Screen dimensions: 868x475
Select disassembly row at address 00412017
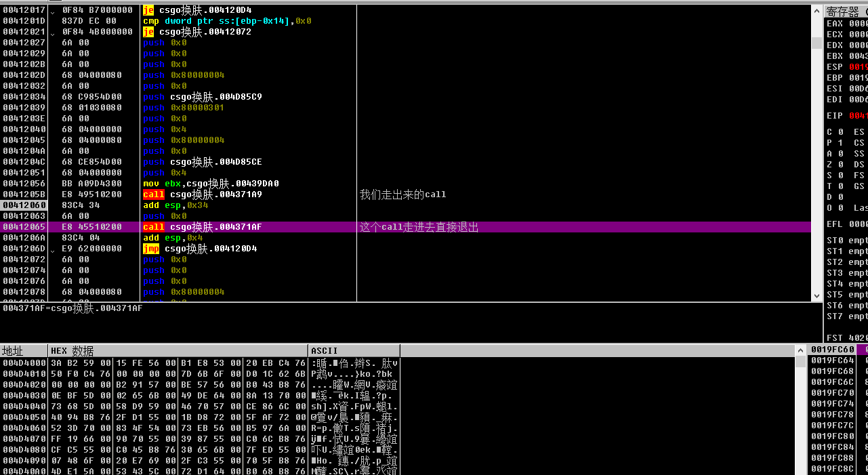tap(406, 10)
